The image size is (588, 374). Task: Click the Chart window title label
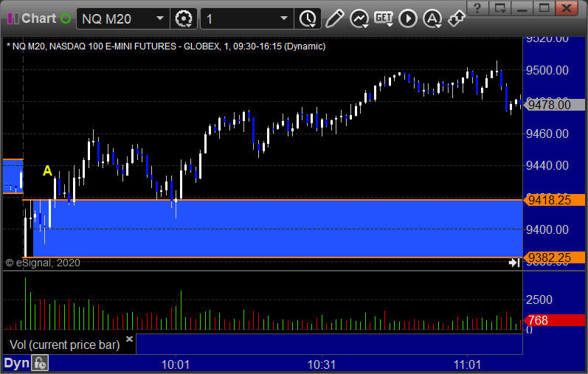(38, 18)
